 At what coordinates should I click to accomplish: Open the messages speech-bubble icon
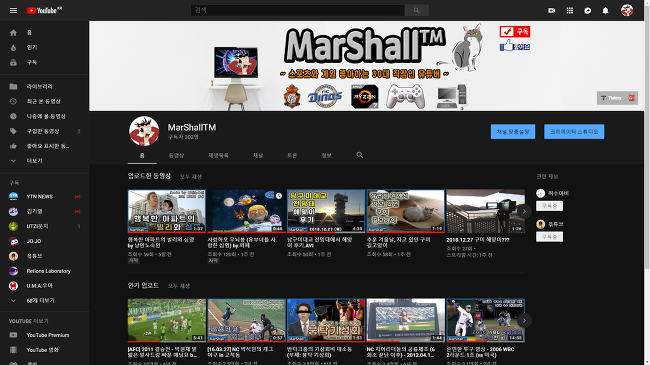587,10
